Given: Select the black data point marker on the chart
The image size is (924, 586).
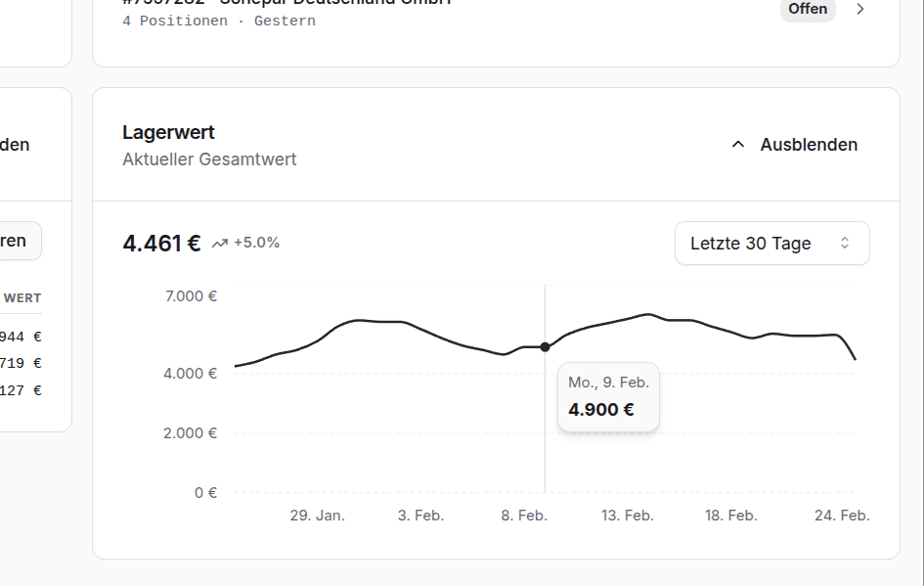Looking at the screenshot, I should (545, 346).
